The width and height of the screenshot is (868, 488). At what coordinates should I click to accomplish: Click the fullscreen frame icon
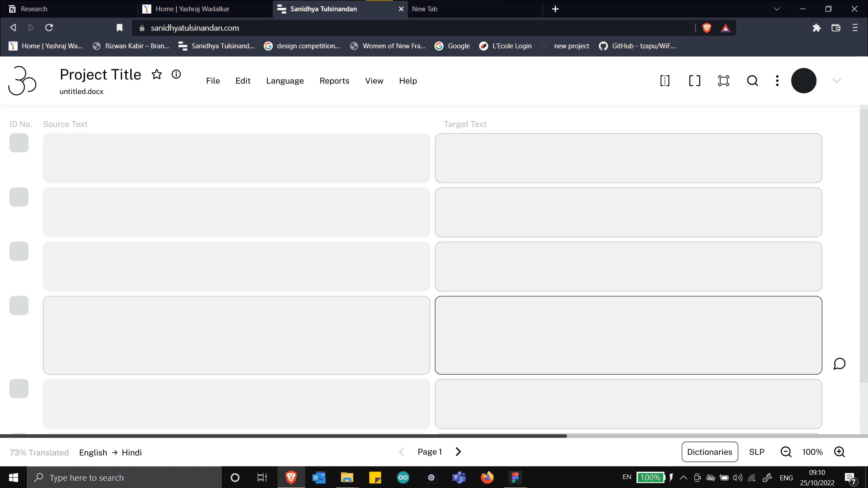click(723, 81)
